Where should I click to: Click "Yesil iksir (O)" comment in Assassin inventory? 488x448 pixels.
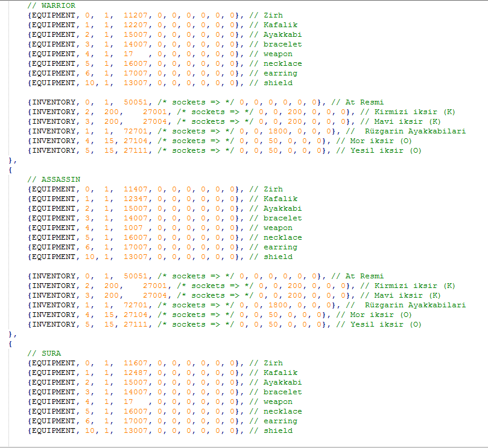pos(386,324)
